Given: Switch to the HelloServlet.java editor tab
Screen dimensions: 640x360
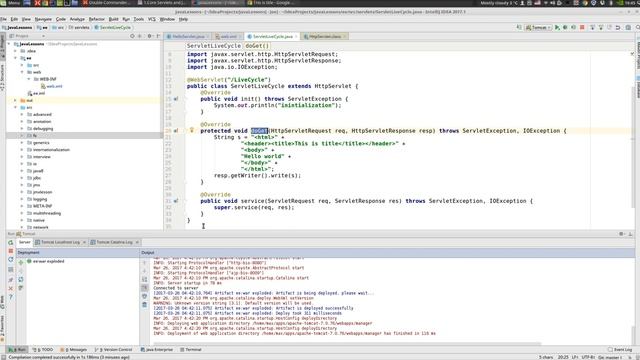Looking at the screenshot, I should tap(187, 36).
